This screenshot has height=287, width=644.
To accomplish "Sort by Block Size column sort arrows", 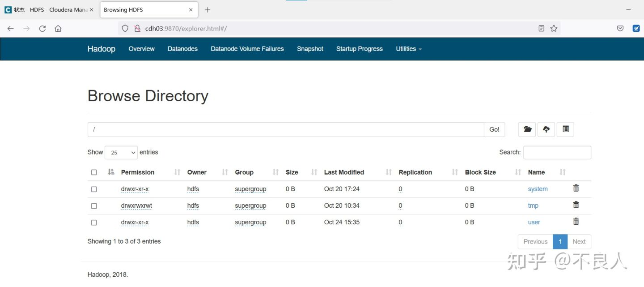I will point(518,172).
